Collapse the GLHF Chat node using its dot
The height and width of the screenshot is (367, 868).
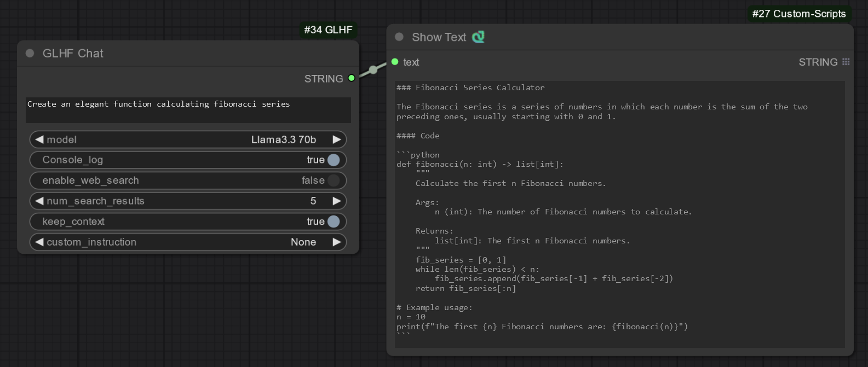coord(30,53)
